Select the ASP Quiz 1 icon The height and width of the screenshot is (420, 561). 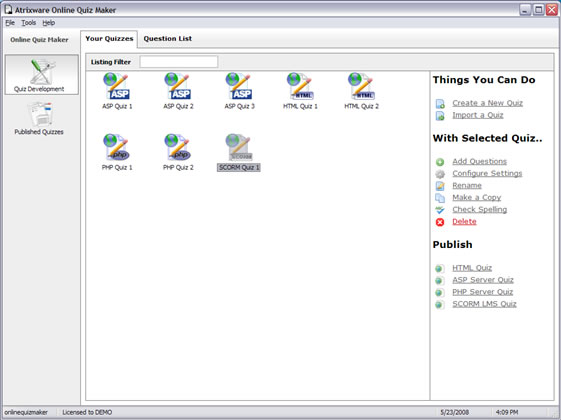[117, 86]
